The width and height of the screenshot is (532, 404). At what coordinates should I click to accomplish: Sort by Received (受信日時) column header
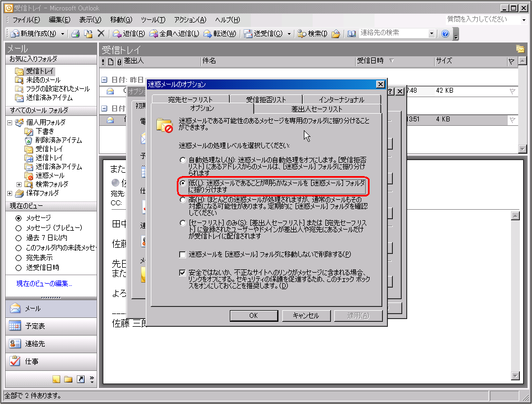(x=394, y=61)
